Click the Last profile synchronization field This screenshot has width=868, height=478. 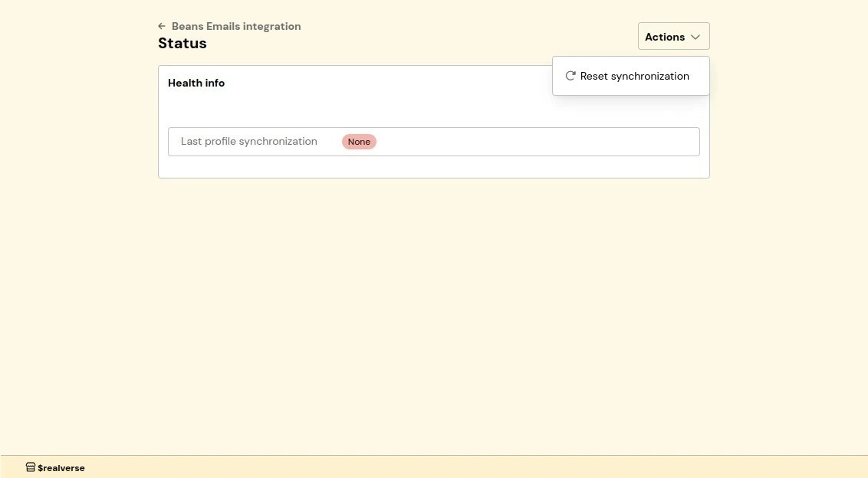(x=248, y=141)
